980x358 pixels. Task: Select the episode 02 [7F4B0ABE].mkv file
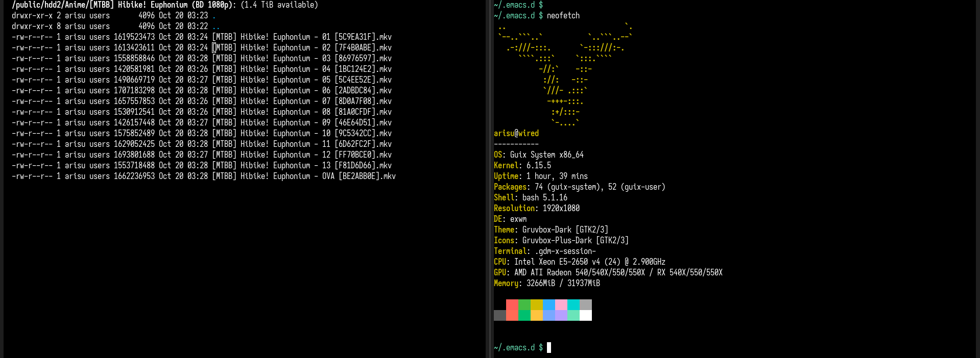302,47
